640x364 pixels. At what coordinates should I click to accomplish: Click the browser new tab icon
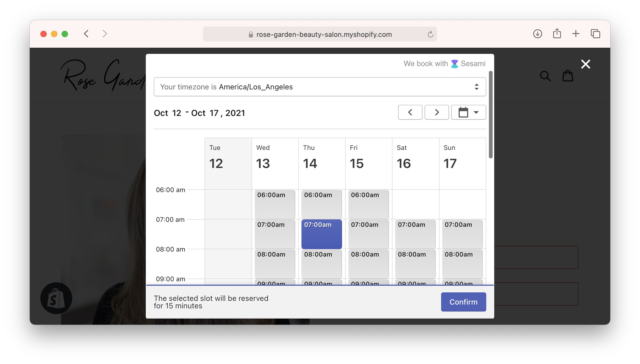point(576,34)
